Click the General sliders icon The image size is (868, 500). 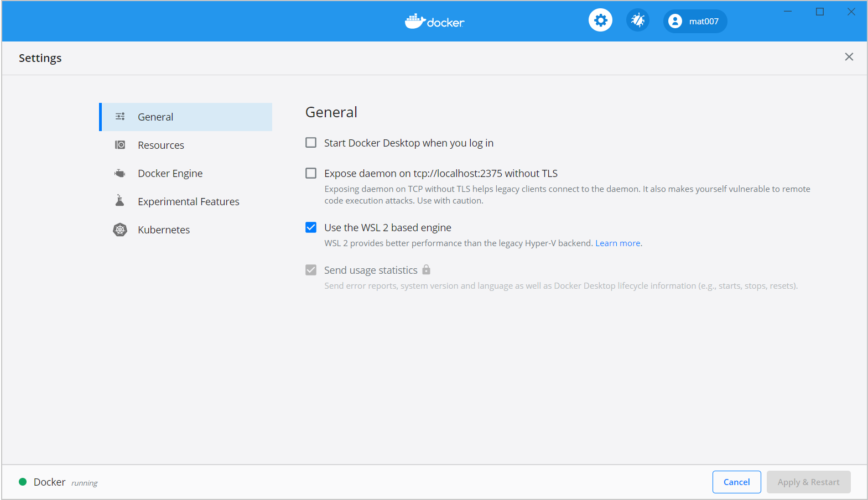(x=120, y=117)
